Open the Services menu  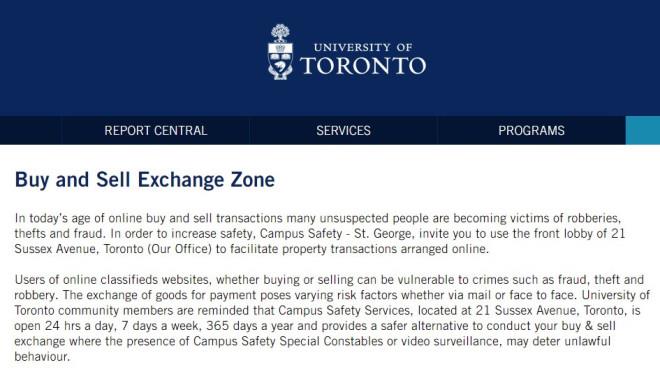(343, 130)
